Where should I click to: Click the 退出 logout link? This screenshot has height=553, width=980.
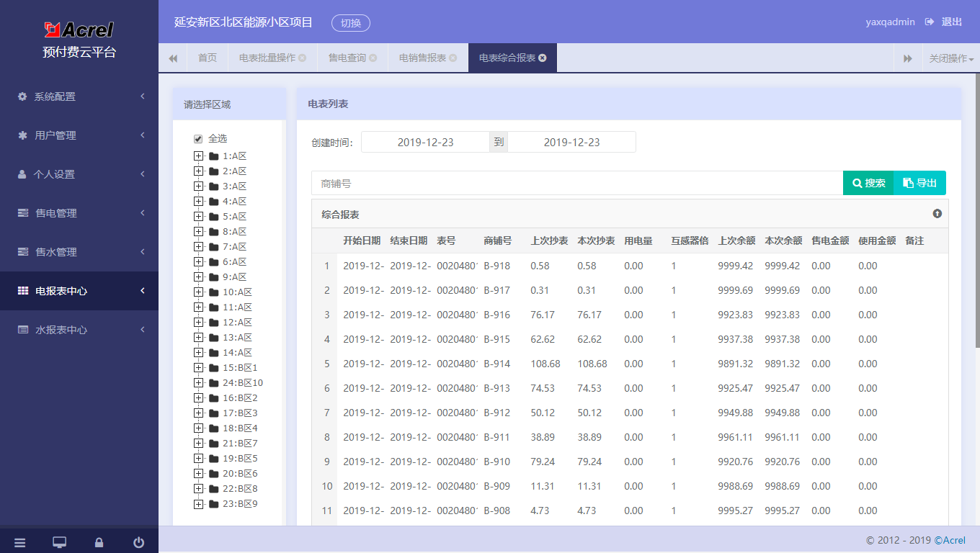click(x=952, y=22)
